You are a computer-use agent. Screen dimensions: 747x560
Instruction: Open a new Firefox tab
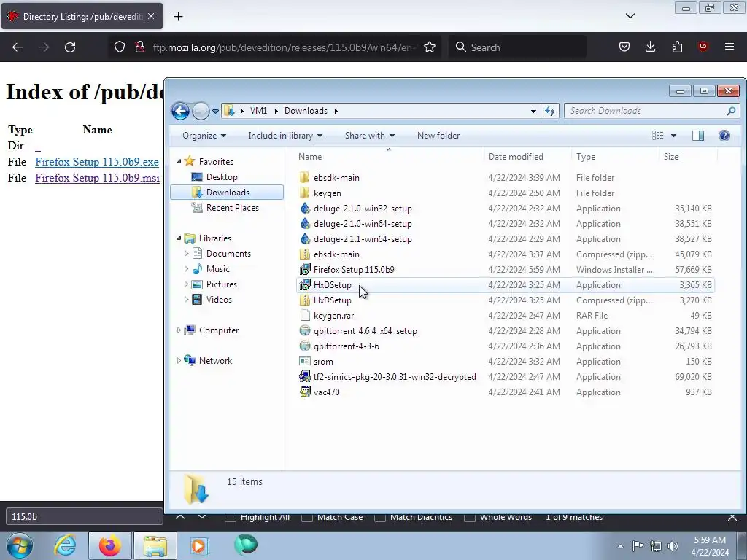[x=178, y=17]
